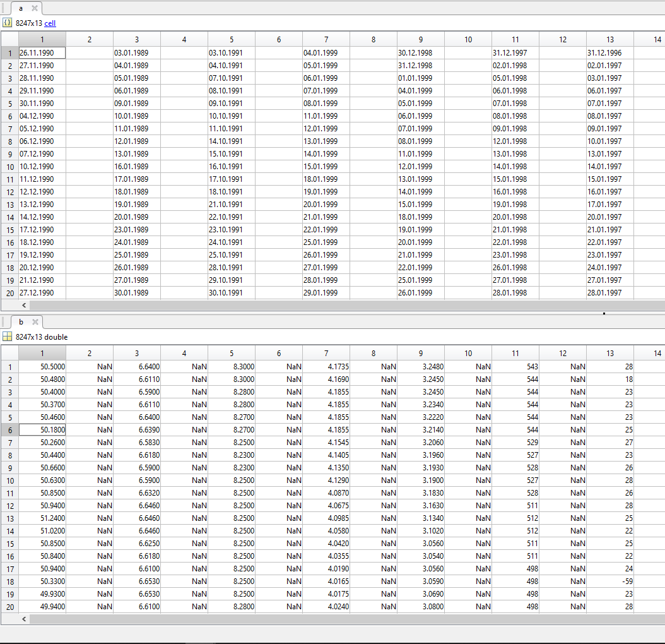Select cell containing 01.01.1999

tap(421, 78)
